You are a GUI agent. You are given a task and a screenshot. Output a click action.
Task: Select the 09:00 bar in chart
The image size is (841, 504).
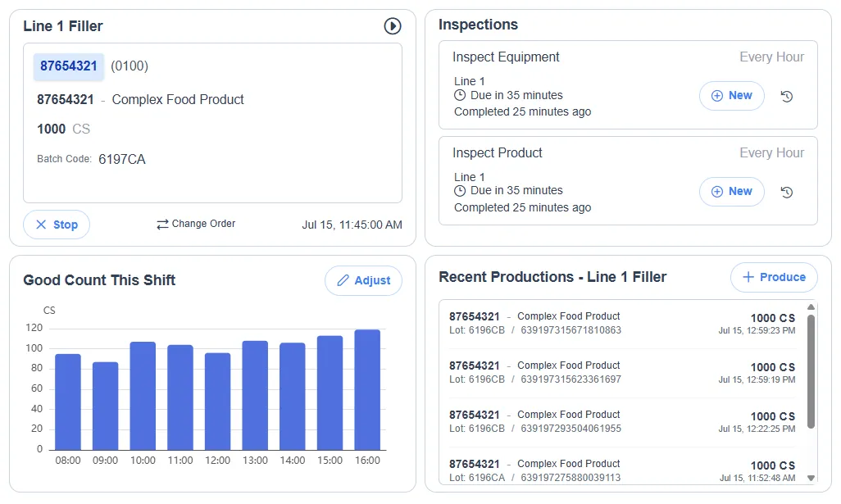[105, 406]
